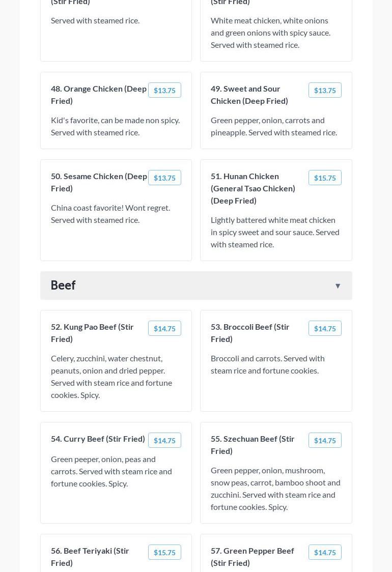
Task: Click the Curry Beef $14.75 price
Action: pos(164,441)
